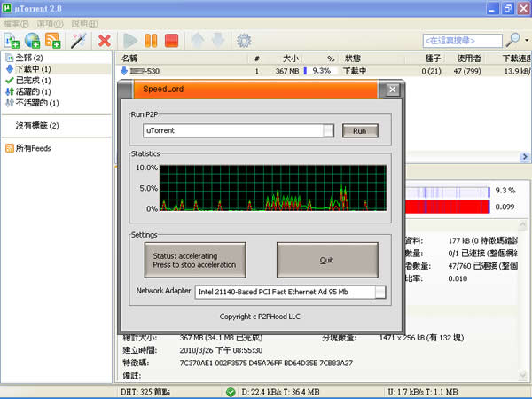Click the red X remove torrent icon

pos(105,40)
